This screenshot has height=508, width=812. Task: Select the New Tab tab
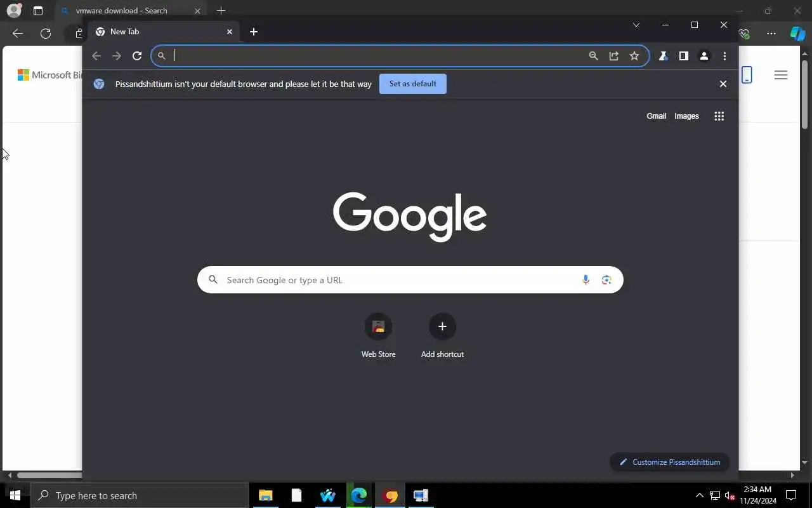pos(164,32)
